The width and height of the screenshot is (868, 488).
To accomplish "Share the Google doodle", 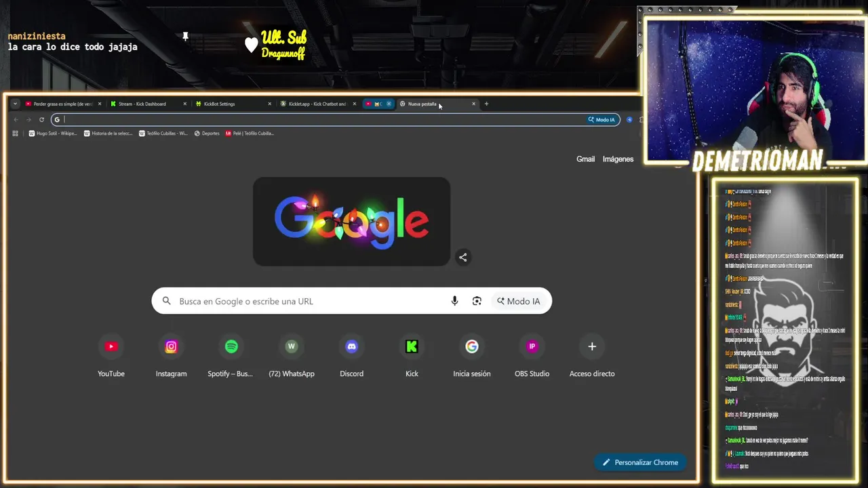I will (462, 257).
